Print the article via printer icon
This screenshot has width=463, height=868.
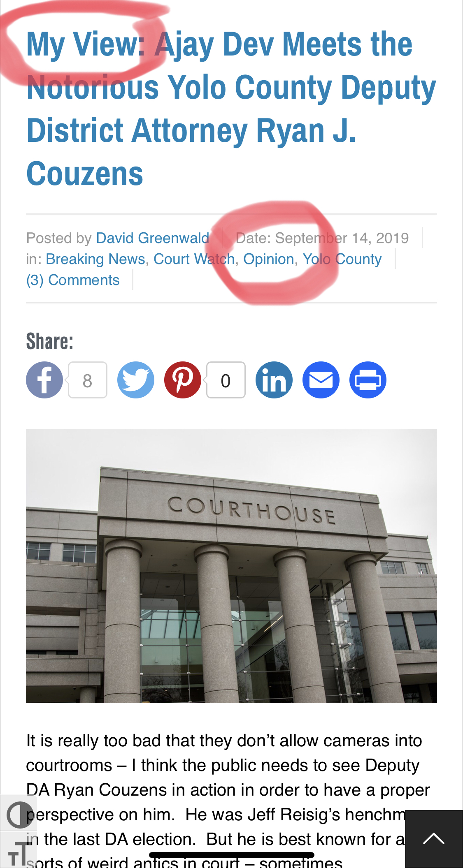coord(368,380)
